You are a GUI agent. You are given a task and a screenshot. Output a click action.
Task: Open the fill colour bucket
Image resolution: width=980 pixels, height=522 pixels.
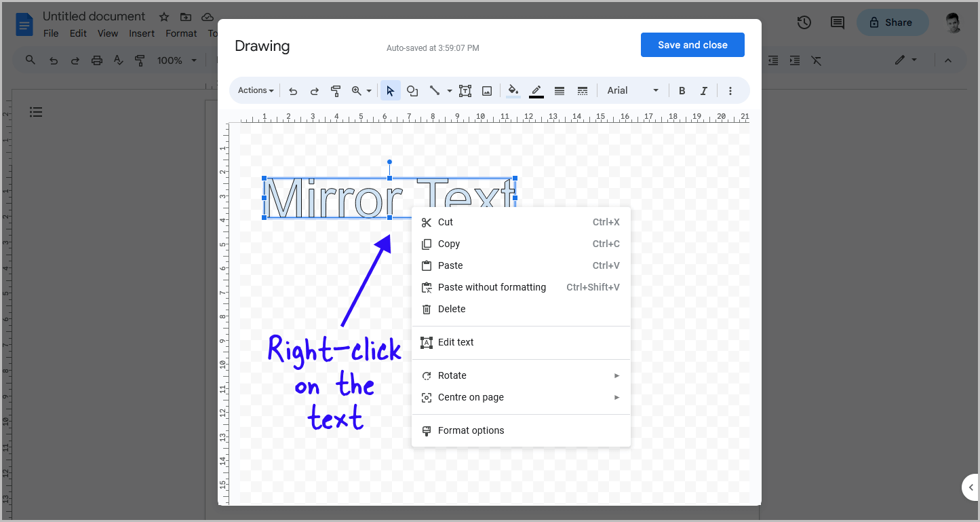(513, 90)
